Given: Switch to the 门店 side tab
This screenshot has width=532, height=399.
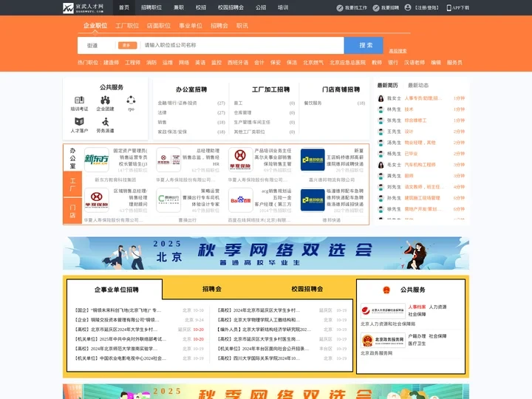Looking at the screenshot, I should 72,211.
